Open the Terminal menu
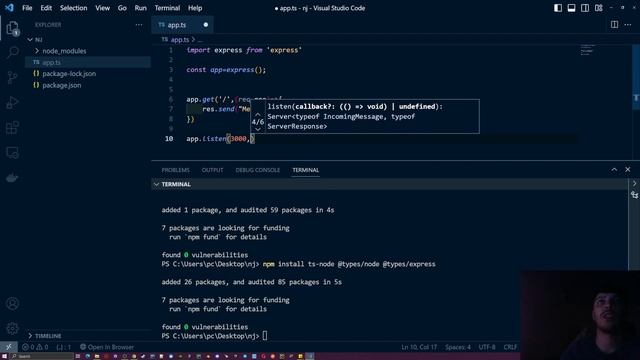Viewport: 640px width, 360px height. (x=167, y=8)
